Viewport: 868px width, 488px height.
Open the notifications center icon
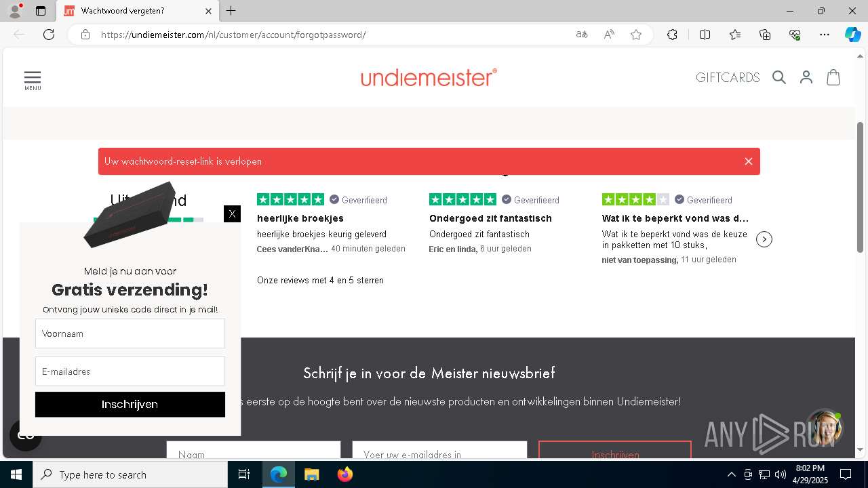846,474
